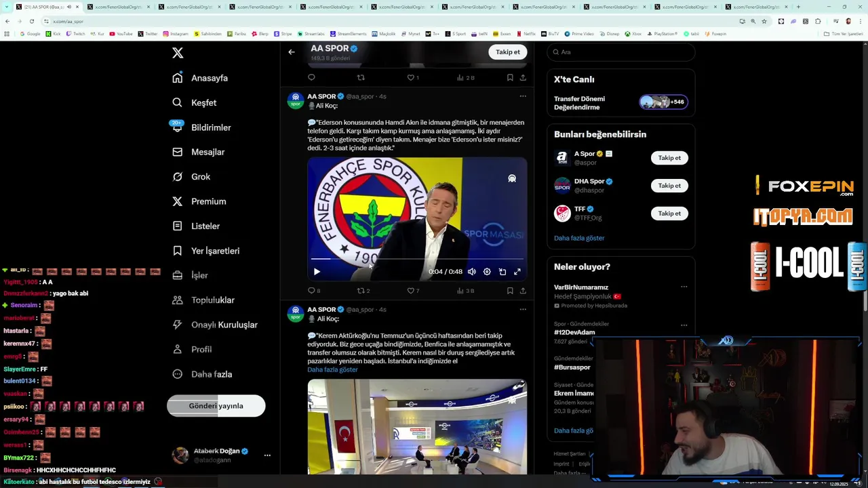This screenshot has height=488, width=868.
Task: Click the Ara search field
Action: click(621, 52)
